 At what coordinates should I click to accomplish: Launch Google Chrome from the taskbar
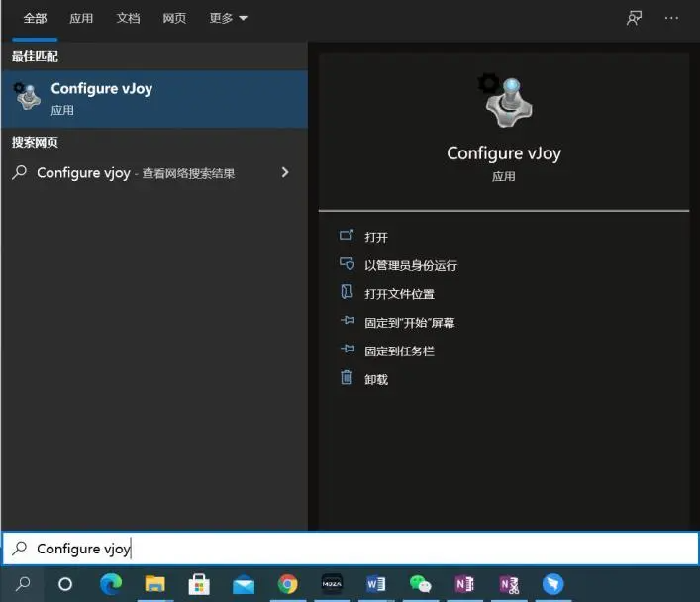tap(287, 584)
